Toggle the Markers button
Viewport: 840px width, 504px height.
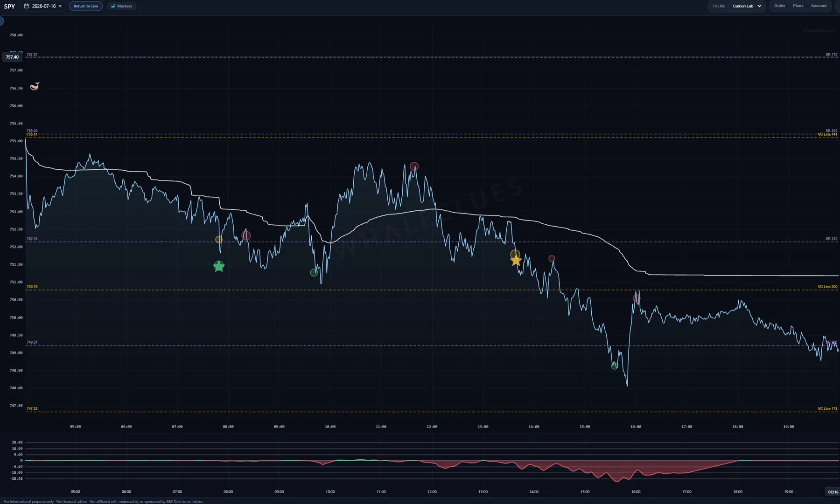pyautogui.click(x=121, y=6)
